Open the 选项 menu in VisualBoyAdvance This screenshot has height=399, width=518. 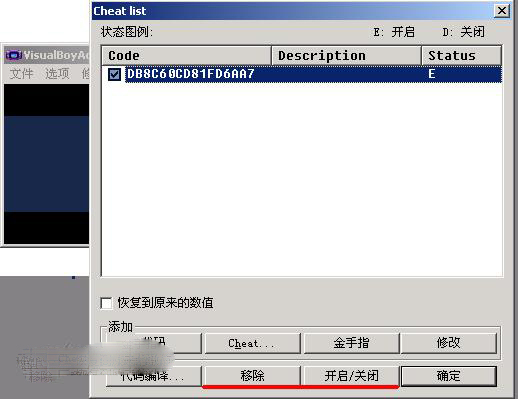57,73
